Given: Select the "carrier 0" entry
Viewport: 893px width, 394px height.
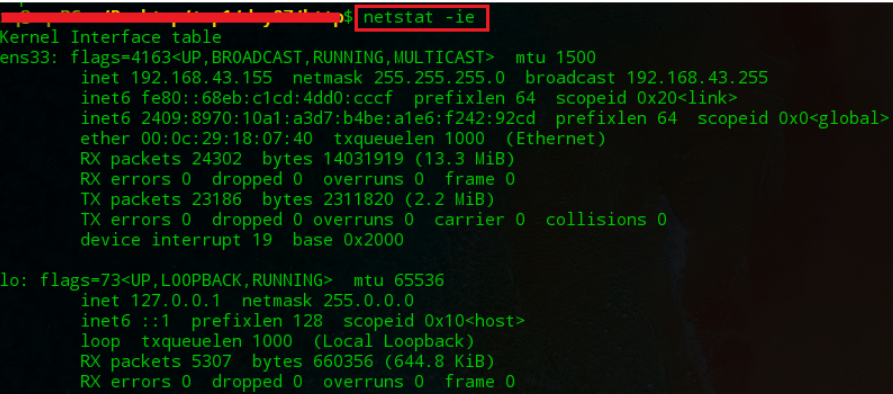Looking at the screenshot, I should coord(480,219).
